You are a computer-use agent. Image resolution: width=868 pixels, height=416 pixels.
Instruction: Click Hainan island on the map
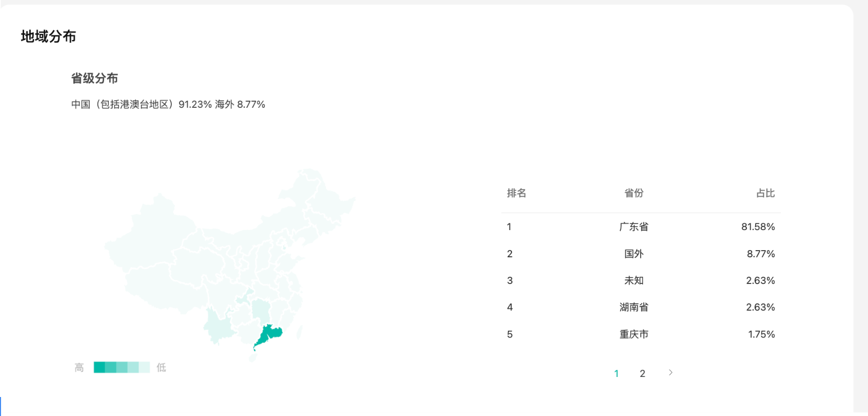coord(253,357)
